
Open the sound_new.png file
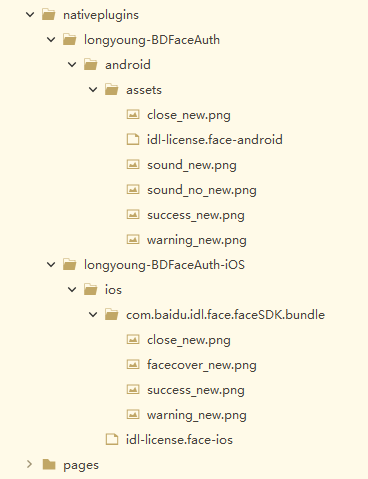(192, 165)
